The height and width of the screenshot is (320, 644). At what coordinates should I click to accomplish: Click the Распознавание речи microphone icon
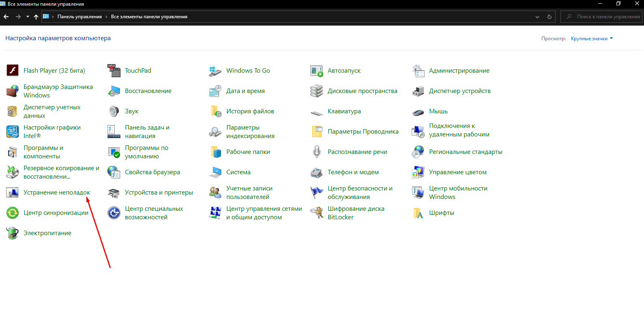pyautogui.click(x=317, y=152)
